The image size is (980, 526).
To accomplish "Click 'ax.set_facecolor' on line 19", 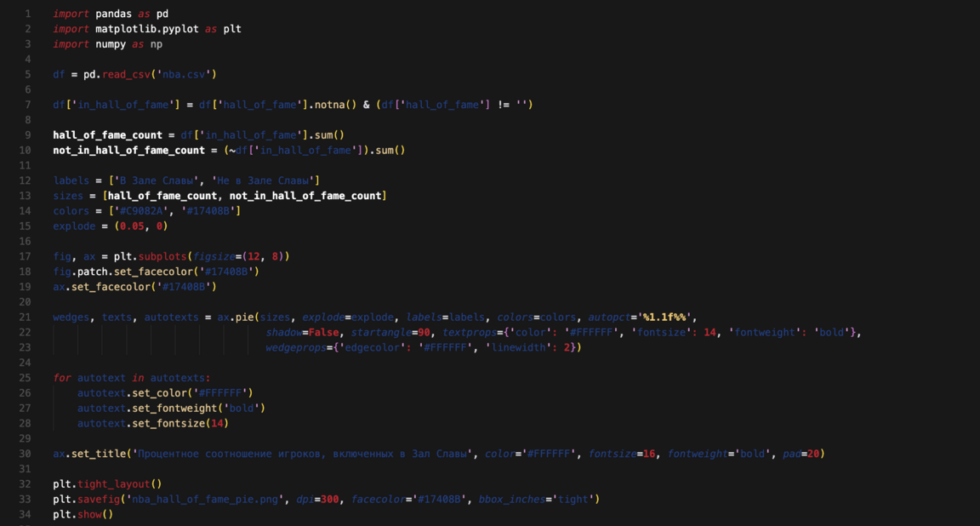I will (x=101, y=287).
